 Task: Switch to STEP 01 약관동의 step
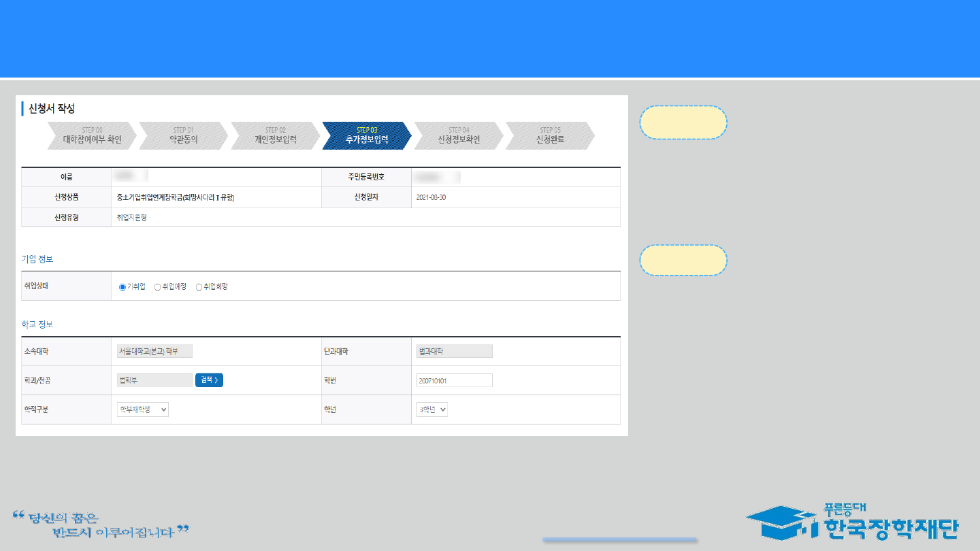click(183, 135)
